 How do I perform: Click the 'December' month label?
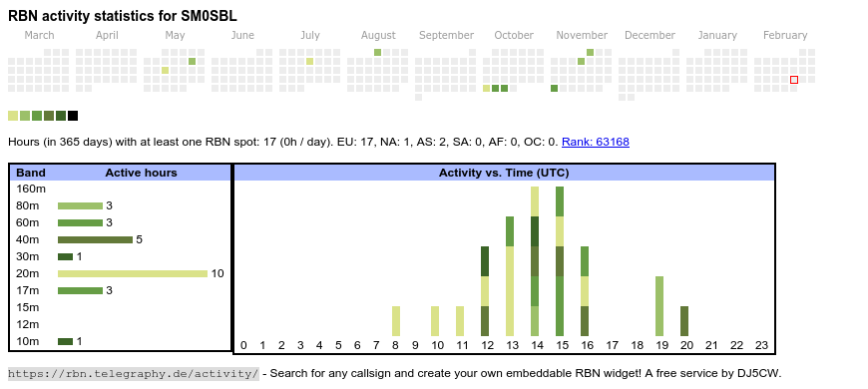(650, 36)
